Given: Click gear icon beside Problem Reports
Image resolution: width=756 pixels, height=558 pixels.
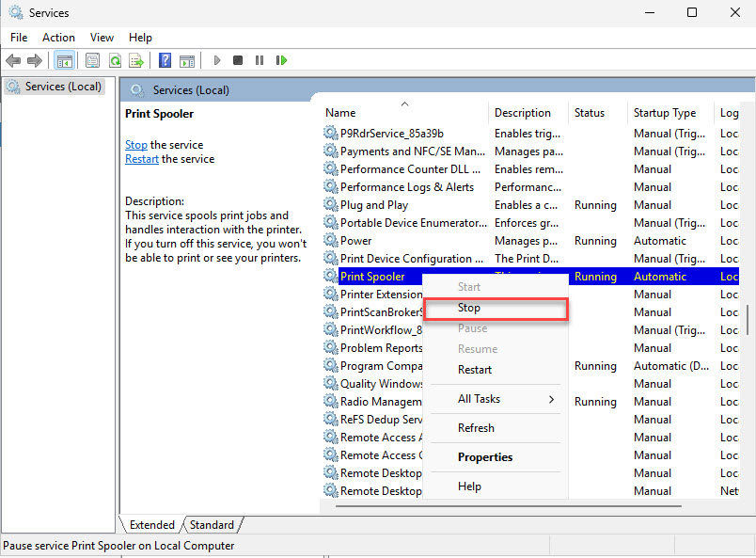Looking at the screenshot, I should point(330,347).
